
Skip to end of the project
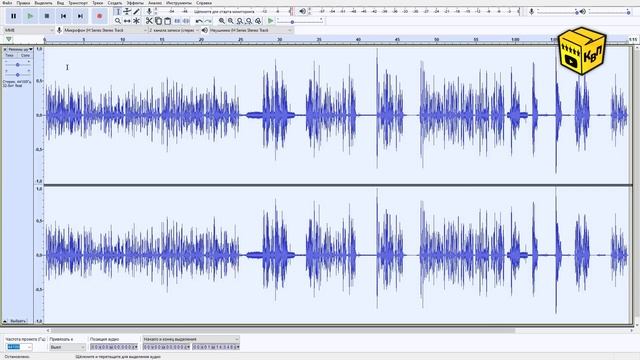(x=80, y=16)
